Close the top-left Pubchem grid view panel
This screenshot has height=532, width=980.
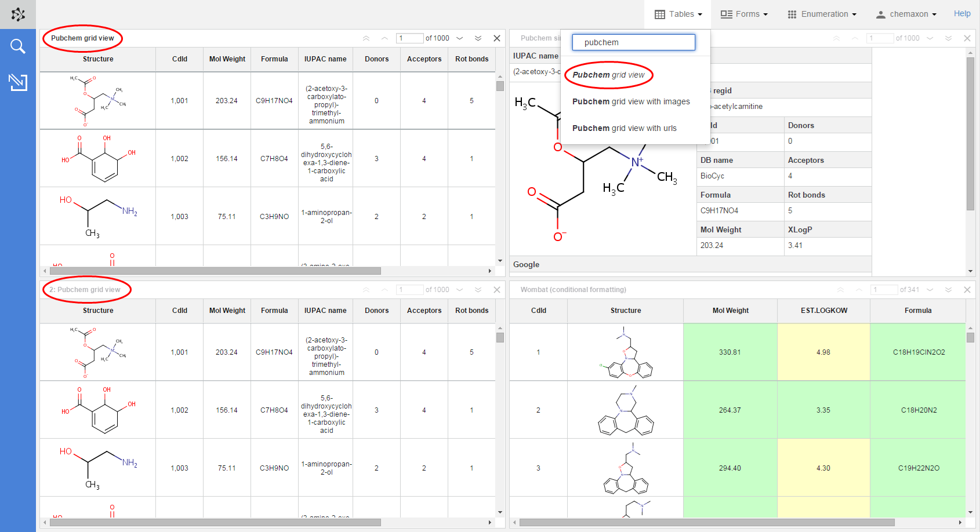click(497, 38)
